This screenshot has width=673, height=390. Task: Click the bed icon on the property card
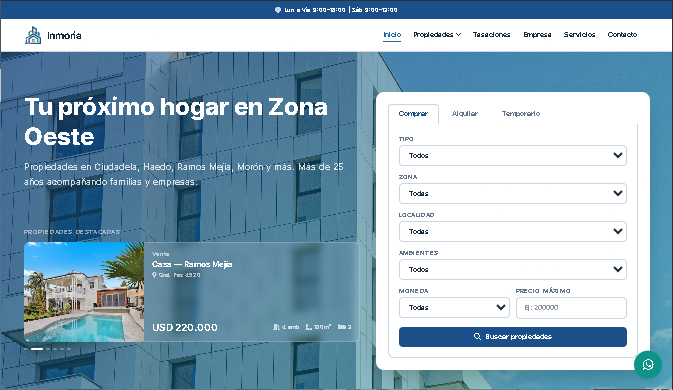(x=342, y=327)
